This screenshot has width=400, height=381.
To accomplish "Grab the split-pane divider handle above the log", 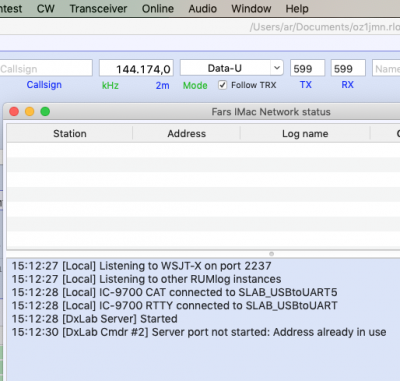I will click(x=271, y=254).
